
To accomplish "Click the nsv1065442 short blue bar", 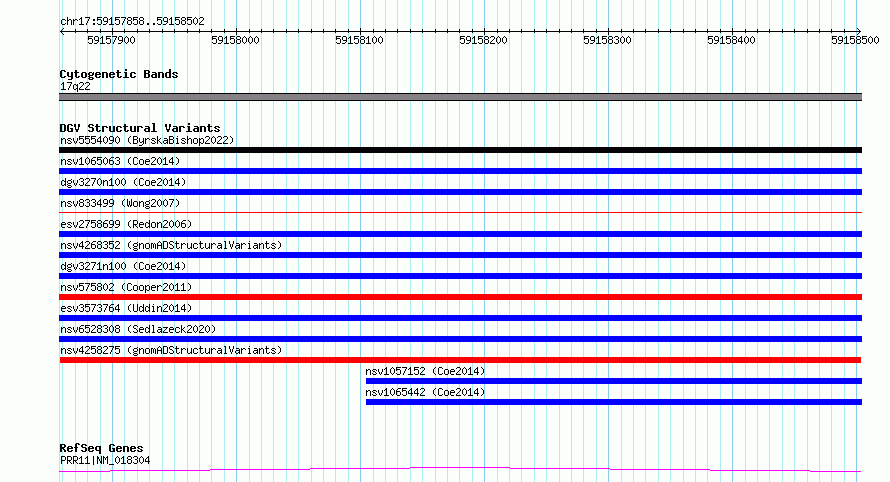I will 614,402.
